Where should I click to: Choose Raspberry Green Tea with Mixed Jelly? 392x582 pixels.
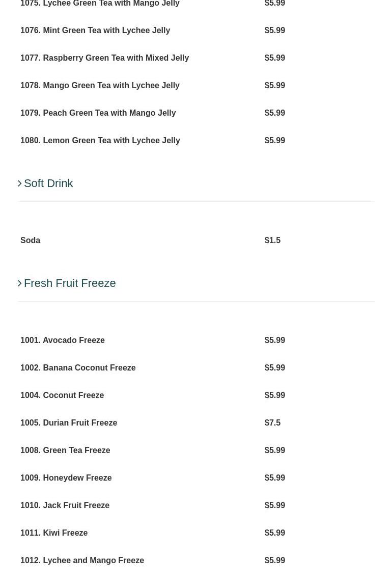104,58
